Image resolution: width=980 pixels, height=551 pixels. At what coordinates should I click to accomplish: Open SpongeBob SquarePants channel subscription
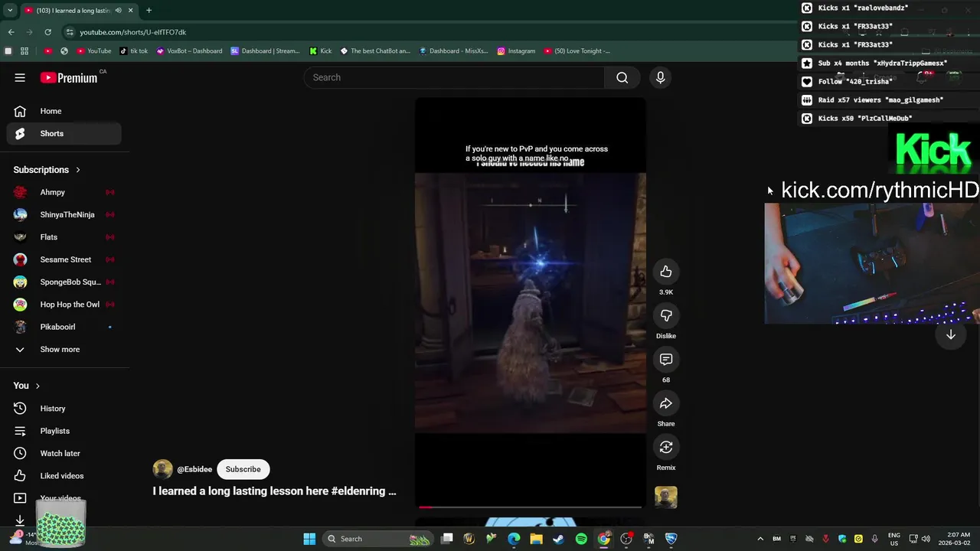pyautogui.click(x=64, y=282)
